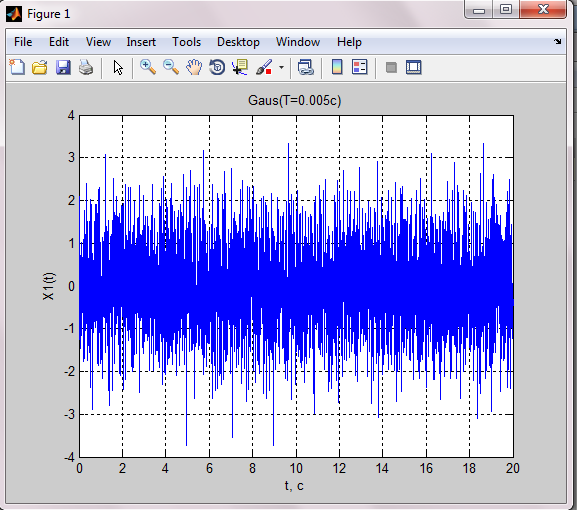Image resolution: width=577 pixels, height=510 pixels.
Task: Open a file with the folder icon
Action: pos(40,68)
